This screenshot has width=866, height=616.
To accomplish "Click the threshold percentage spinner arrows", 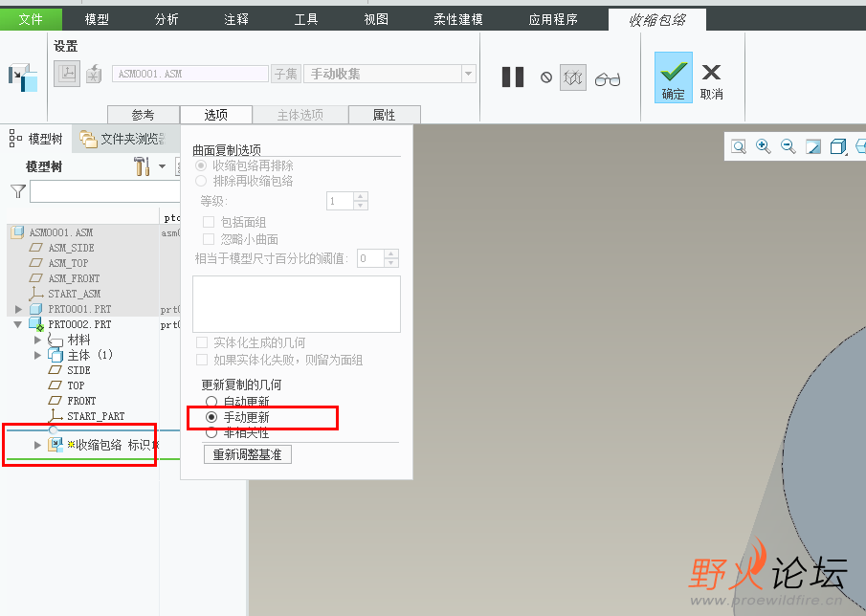I will tap(391, 258).
